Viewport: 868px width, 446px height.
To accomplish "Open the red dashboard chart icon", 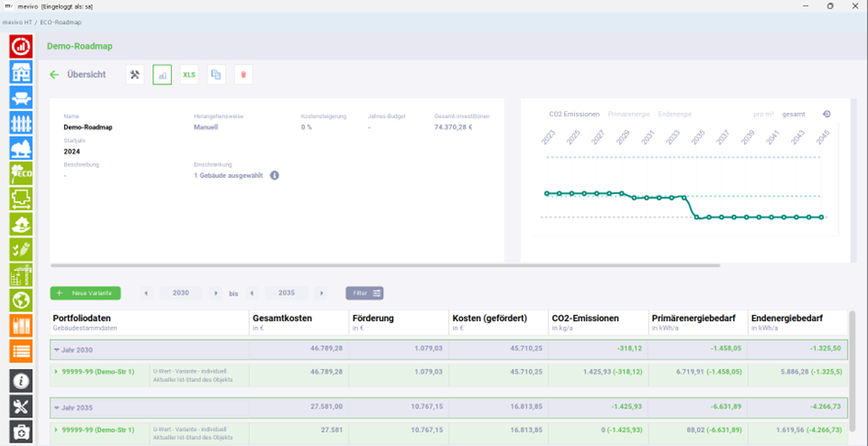I will [x=21, y=47].
